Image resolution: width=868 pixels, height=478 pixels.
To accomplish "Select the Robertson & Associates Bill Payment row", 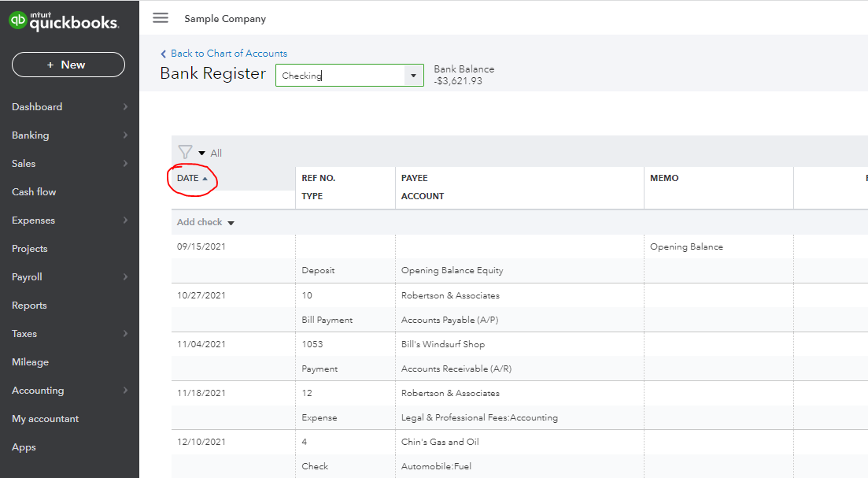I will 450,296.
